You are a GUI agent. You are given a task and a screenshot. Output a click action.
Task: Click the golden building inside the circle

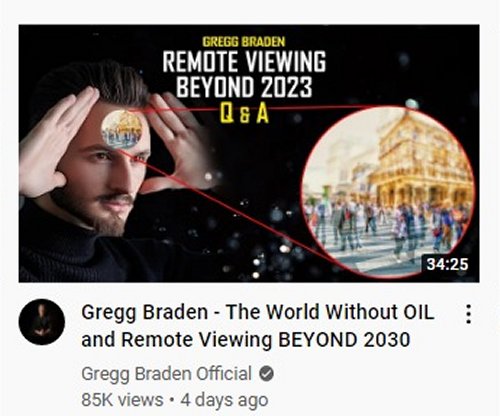[422, 158]
